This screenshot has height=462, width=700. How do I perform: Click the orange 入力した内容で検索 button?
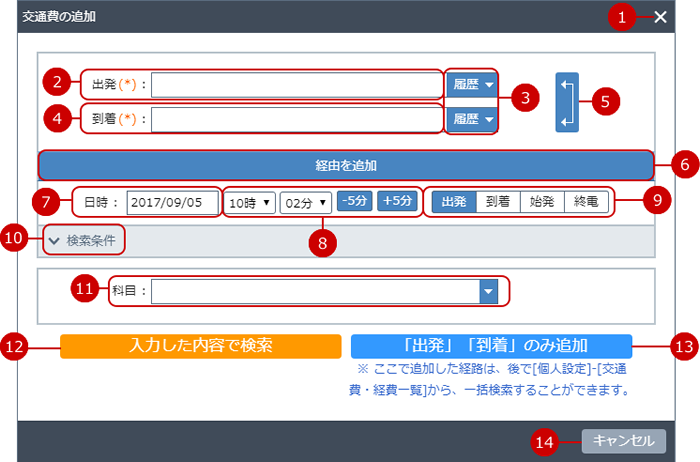point(201,346)
